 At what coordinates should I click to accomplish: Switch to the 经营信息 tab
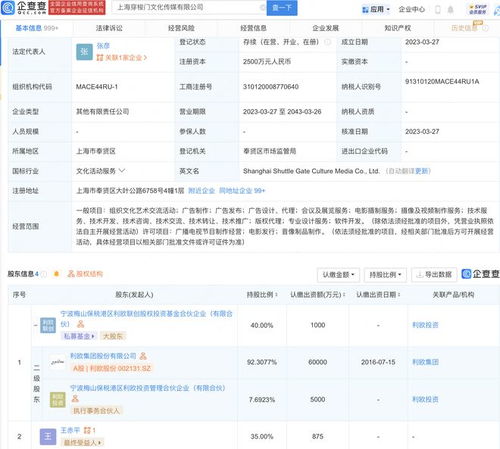[253, 28]
